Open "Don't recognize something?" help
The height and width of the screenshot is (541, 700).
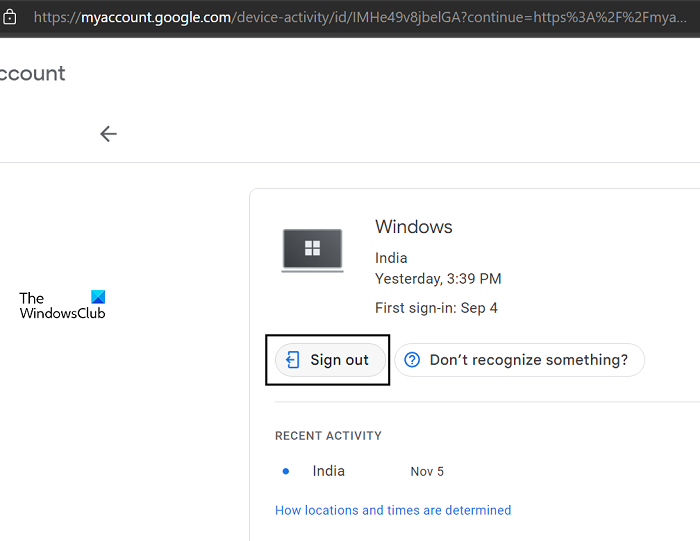519,360
